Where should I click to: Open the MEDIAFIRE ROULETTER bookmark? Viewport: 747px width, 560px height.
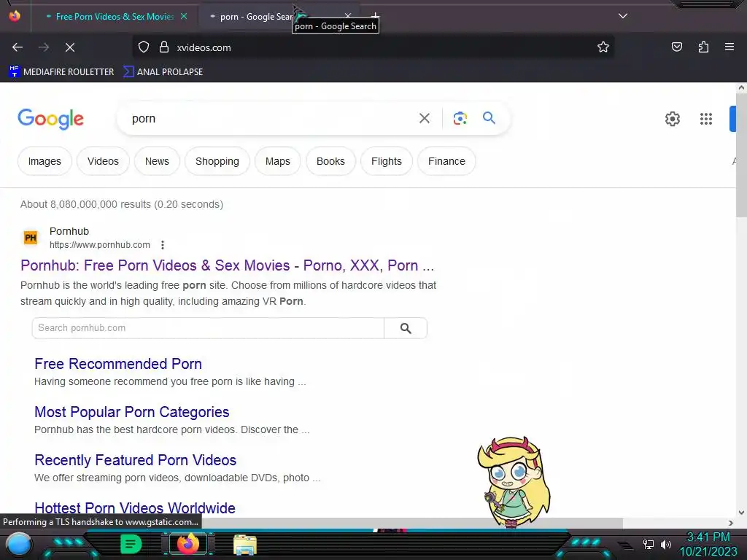[x=61, y=72]
